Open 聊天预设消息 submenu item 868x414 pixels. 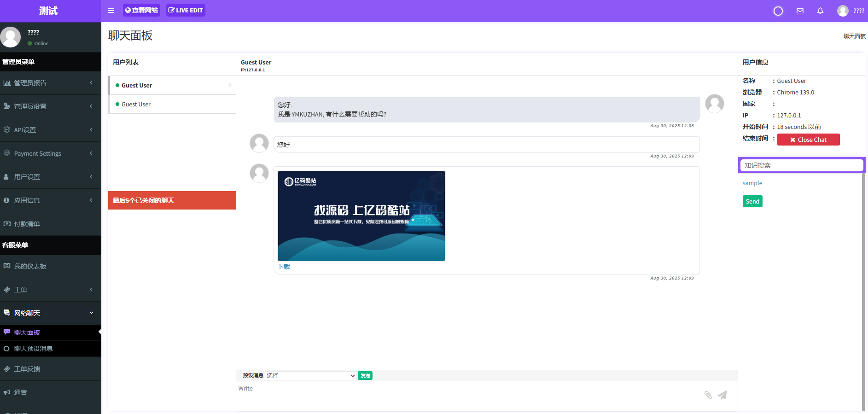click(x=33, y=349)
